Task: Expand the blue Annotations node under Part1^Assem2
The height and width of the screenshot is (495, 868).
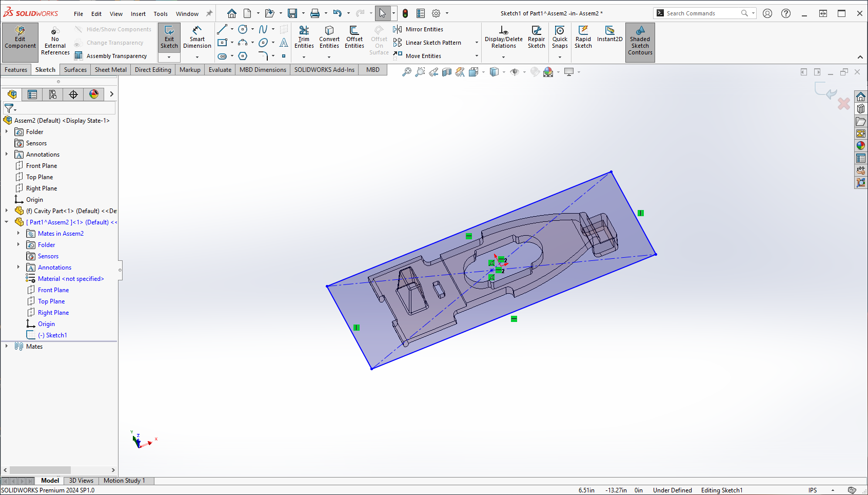Action: tap(18, 267)
